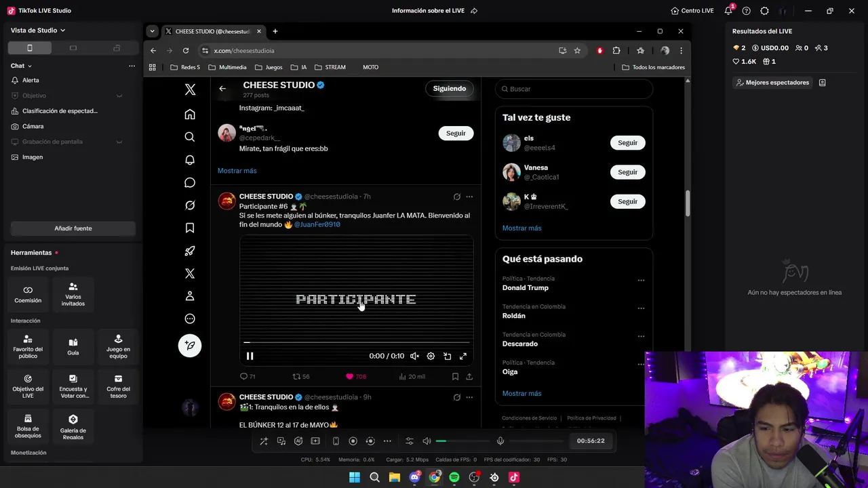Click the X compose post button
Viewport: 868px width, 488px height.
(190, 346)
